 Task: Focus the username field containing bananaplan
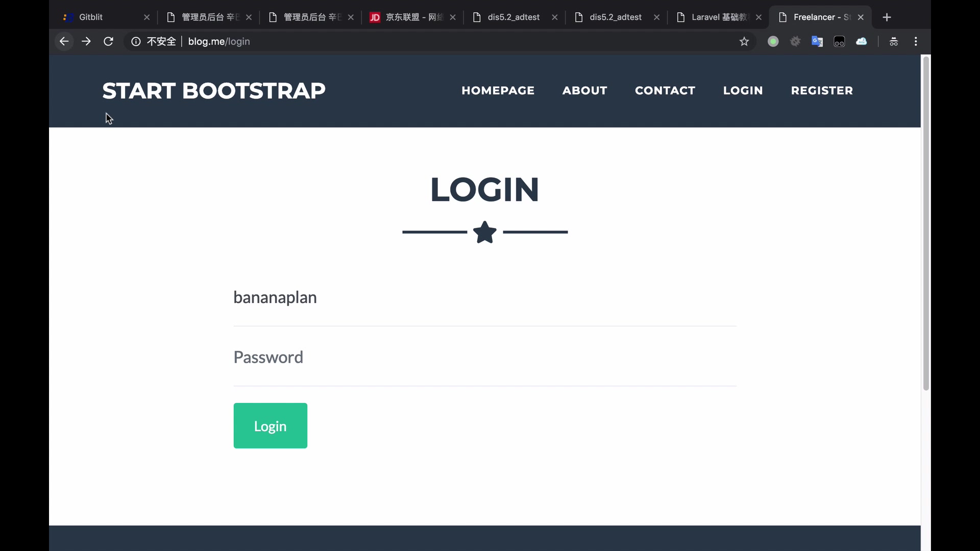[x=485, y=297]
